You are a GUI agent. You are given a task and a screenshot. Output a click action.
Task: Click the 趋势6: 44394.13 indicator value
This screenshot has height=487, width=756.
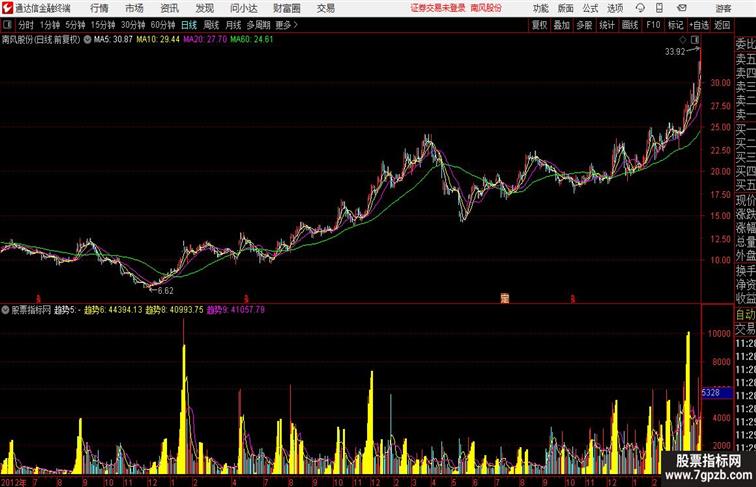coord(113,310)
